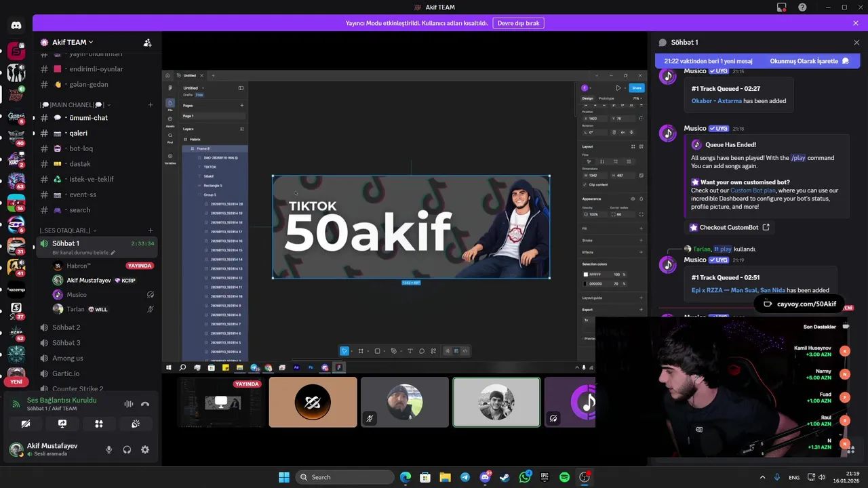Open the Variables panel in Figma left rail

(170, 158)
